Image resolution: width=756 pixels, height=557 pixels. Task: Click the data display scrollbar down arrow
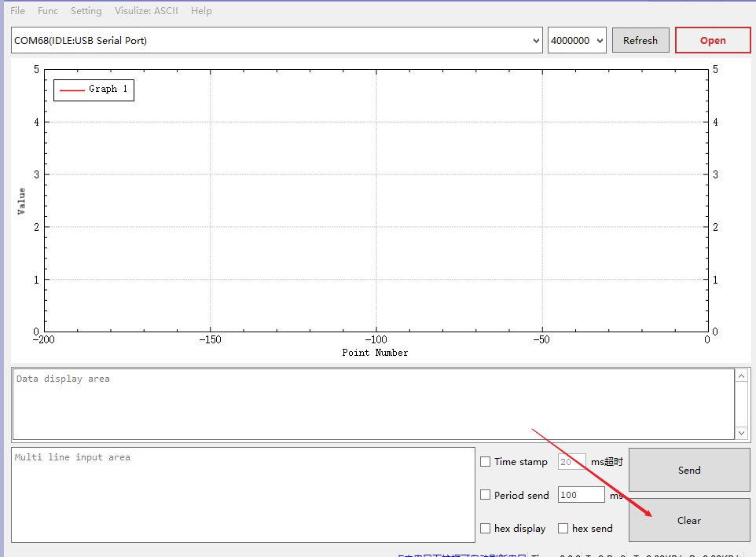[x=742, y=433]
